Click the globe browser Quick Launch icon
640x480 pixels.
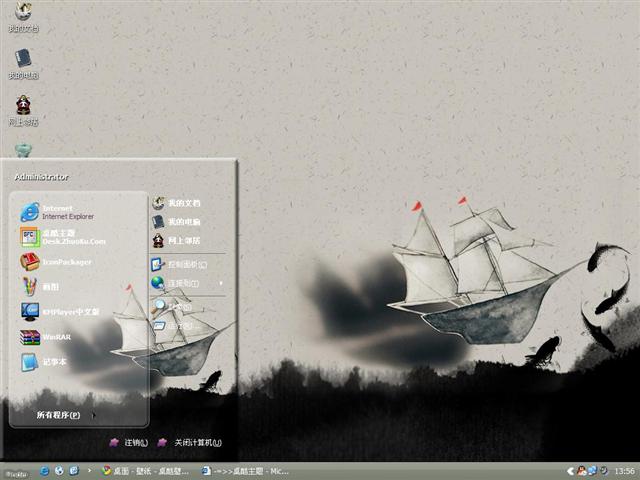pos(59,471)
